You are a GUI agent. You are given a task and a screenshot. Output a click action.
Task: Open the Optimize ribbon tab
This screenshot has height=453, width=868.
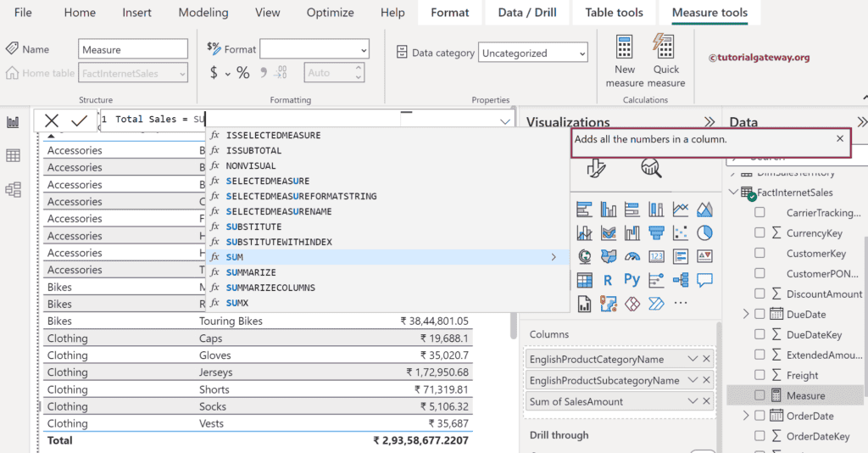(330, 12)
